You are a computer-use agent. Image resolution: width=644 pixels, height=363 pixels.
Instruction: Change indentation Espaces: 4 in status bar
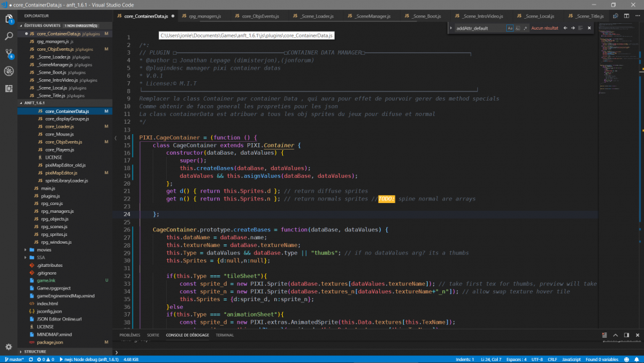516,359
